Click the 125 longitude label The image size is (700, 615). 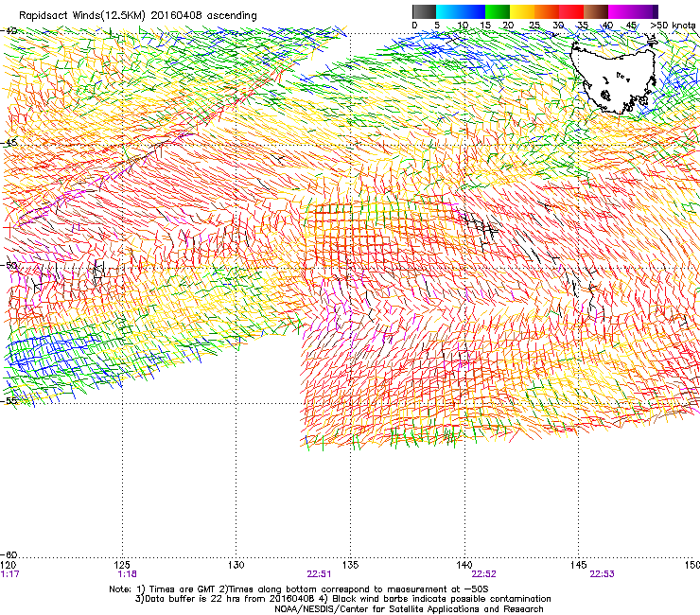[x=122, y=565]
